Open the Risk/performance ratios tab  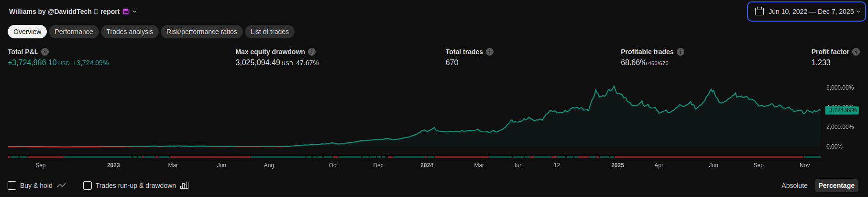click(201, 32)
